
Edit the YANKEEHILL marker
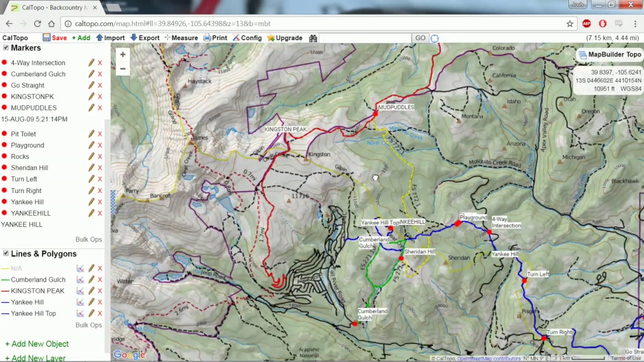tap(91, 213)
